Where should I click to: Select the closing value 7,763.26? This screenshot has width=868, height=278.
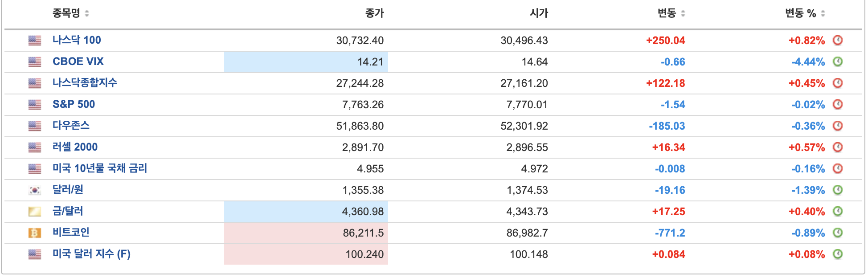pos(363,105)
